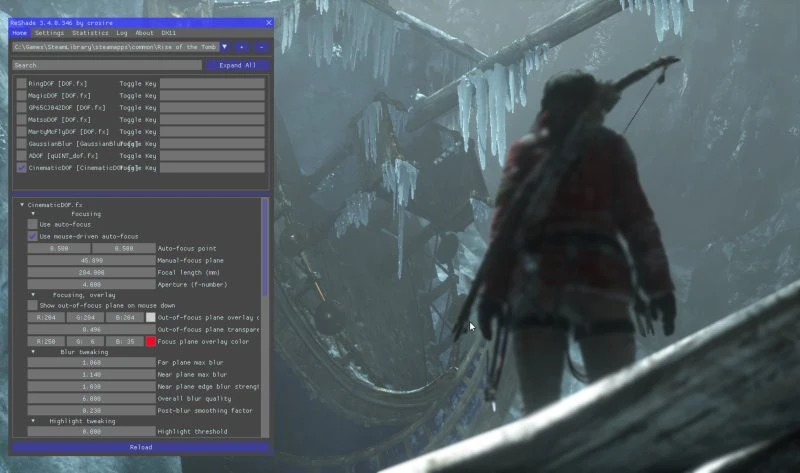Click the MagicDOF Toggle Key field
800x473 pixels.
pos(212,95)
